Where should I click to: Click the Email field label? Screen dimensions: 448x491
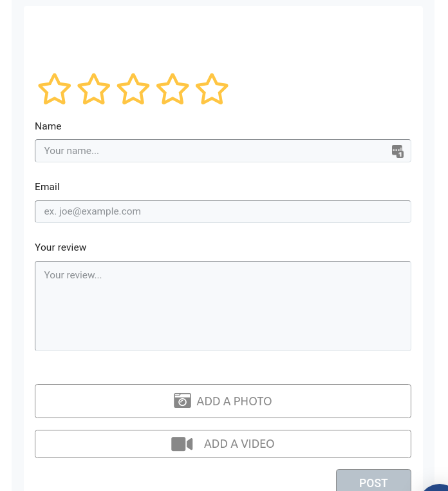tap(47, 187)
